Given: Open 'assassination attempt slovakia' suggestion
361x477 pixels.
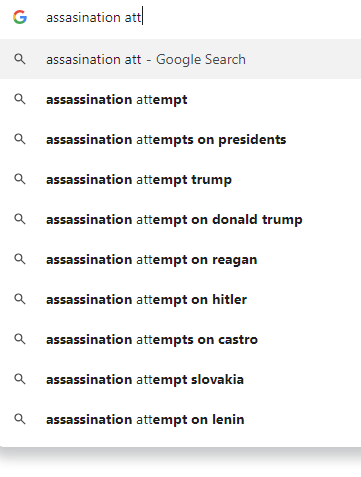Looking at the screenshot, I should click(180, 379).
